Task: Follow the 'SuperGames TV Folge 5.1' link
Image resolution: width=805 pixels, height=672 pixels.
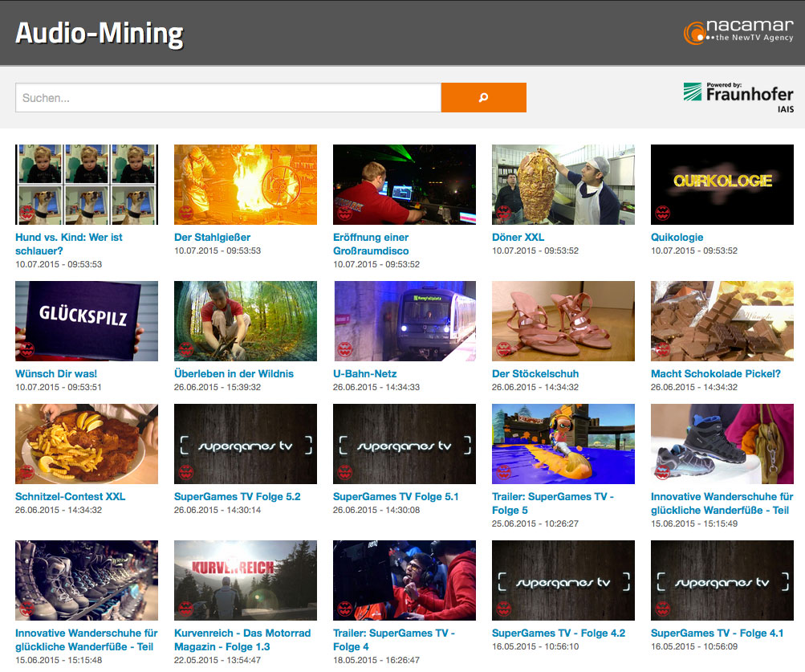Action: pyautogui.click(x=396, y=497)
